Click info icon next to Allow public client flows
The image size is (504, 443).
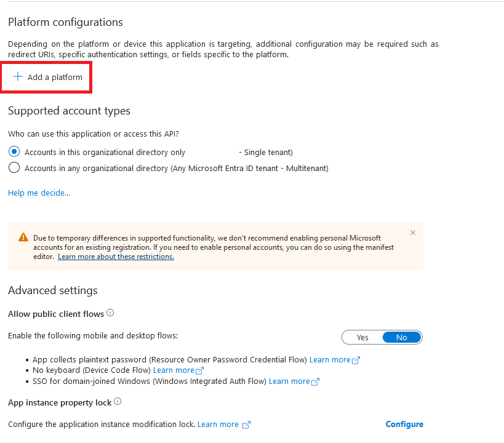[110, 313]
